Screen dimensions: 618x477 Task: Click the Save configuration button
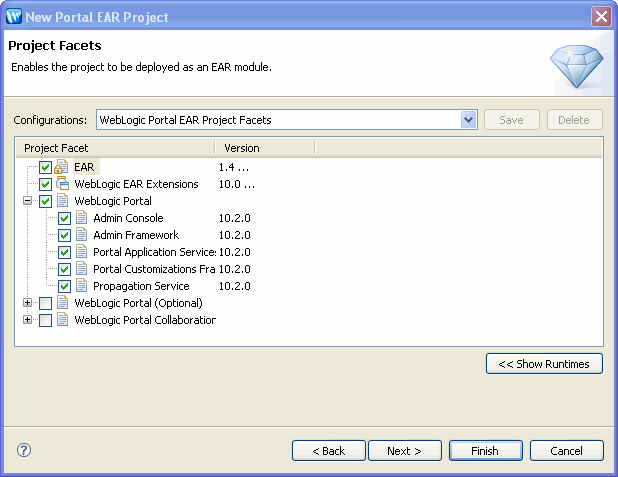(x=512, y=119)
